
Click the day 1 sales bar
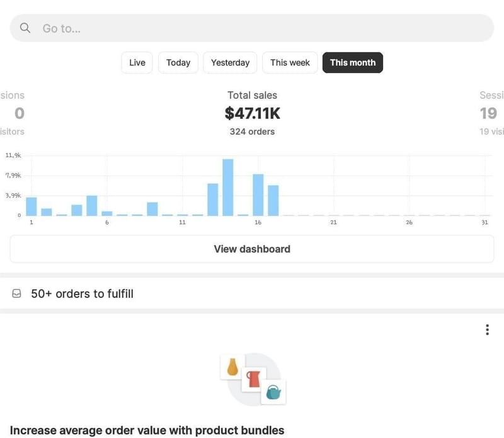click(31, 206)
